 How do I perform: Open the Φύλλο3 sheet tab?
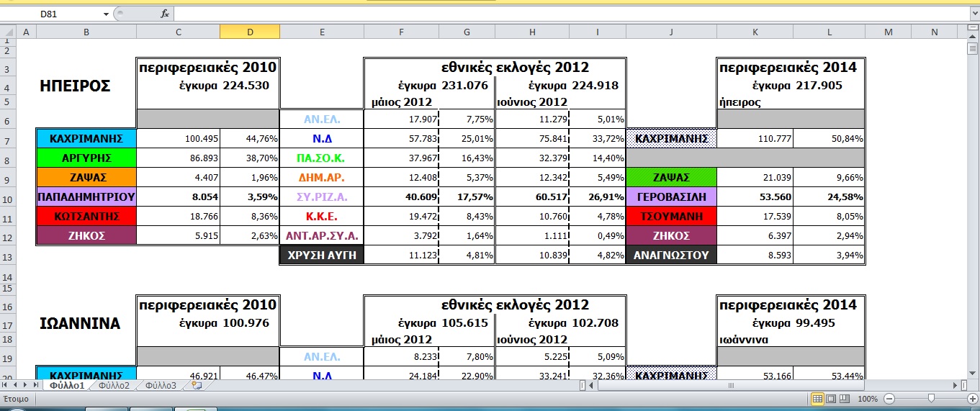pyautogui.click(x=161, y=386)
